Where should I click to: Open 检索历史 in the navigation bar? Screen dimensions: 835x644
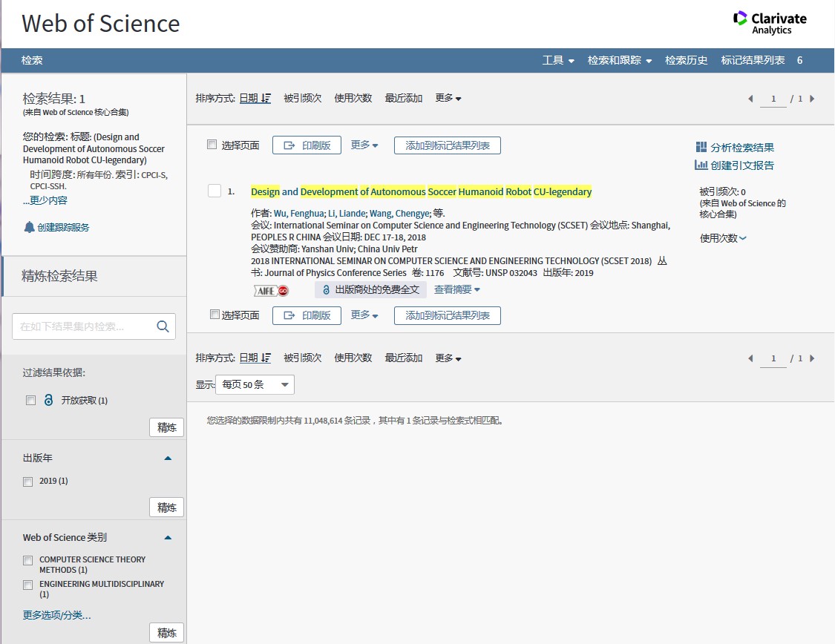tap(686, 60)
